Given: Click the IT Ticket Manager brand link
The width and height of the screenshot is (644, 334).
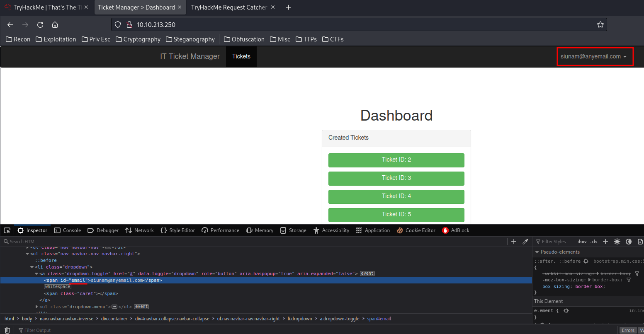Looking at the screenshot, I should 190,56.
